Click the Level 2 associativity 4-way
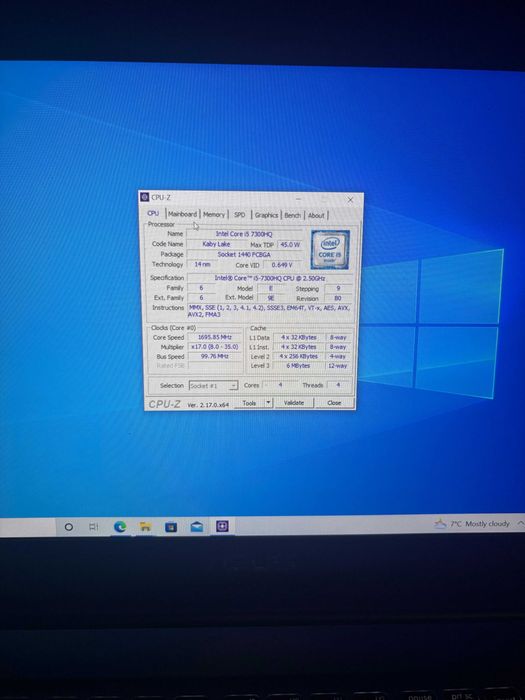525x700 pixels. coord(338,356)
